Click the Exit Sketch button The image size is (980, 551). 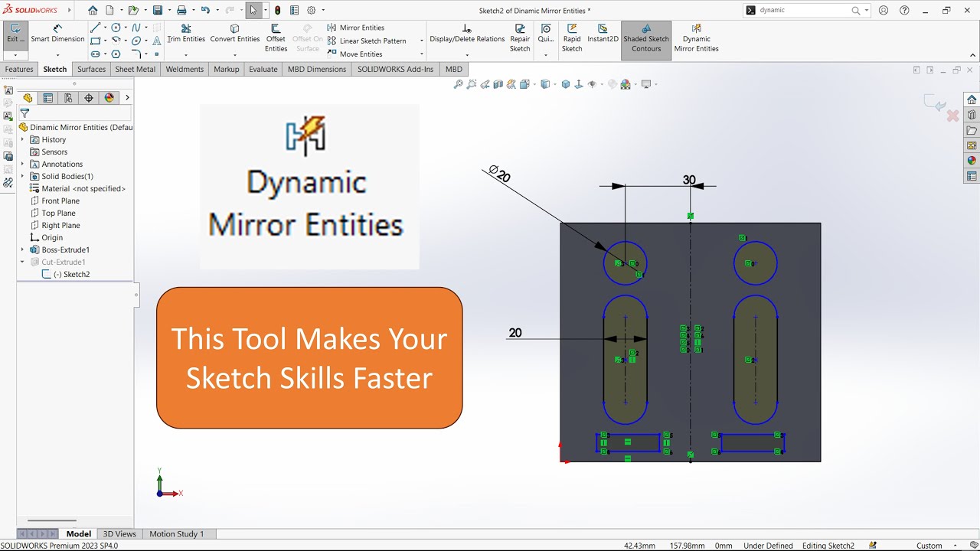click(x=15, y=34)
